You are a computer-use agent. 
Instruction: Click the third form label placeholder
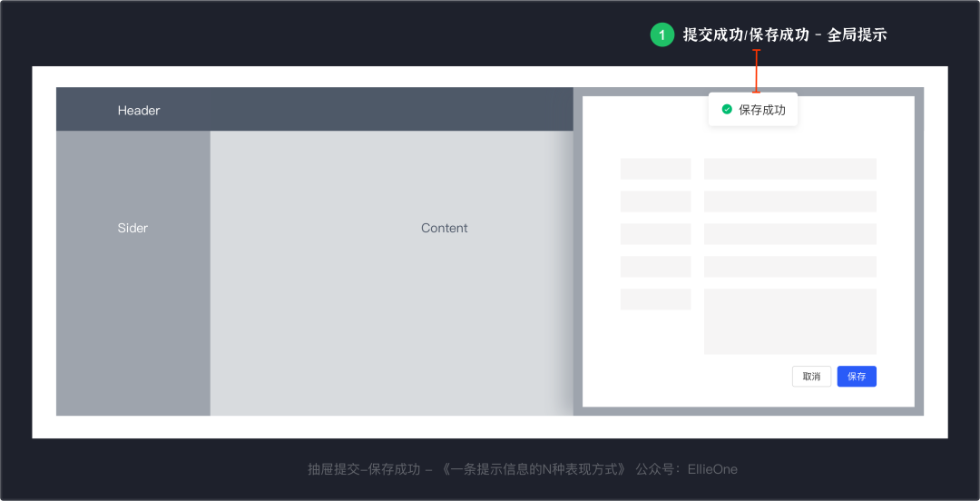(655, 234)
